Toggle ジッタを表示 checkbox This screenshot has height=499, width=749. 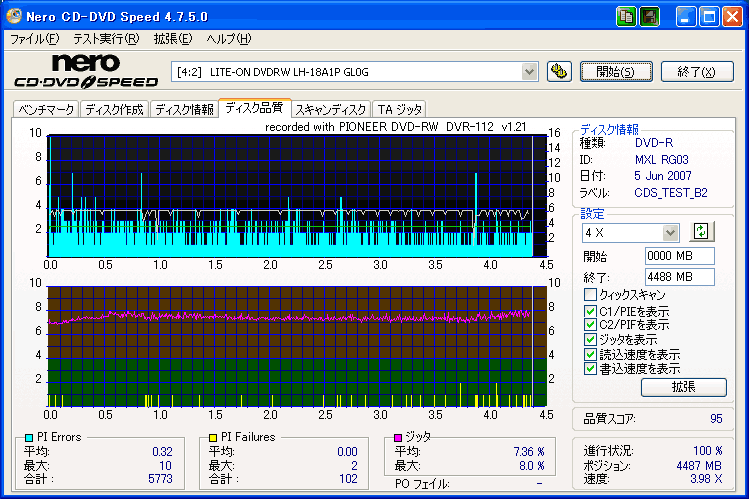590,340
